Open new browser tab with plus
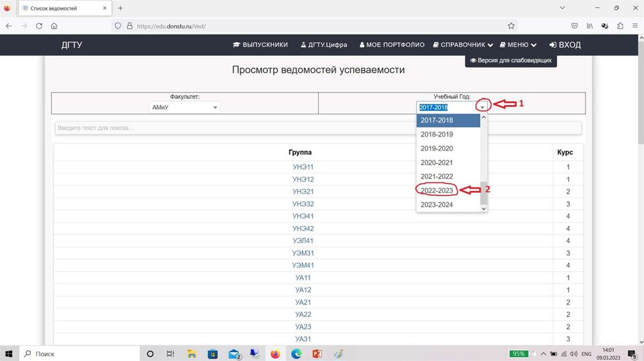 [x=120, y=8]
